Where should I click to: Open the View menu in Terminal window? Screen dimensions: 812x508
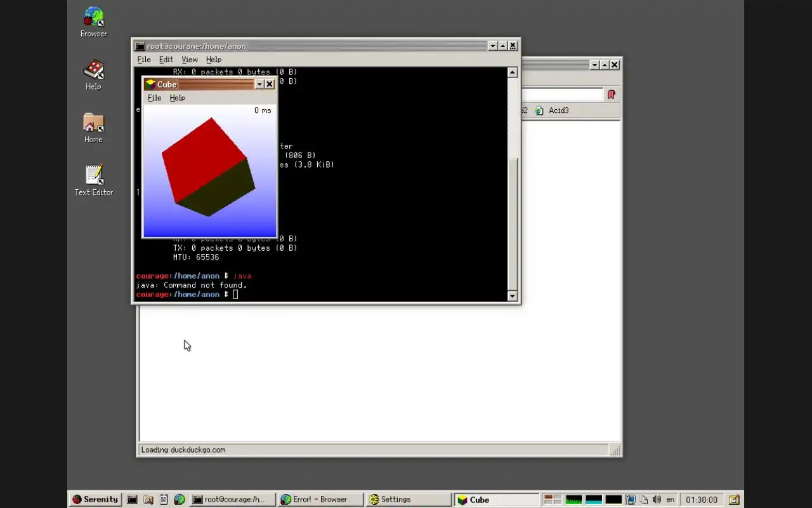point(190,59)
